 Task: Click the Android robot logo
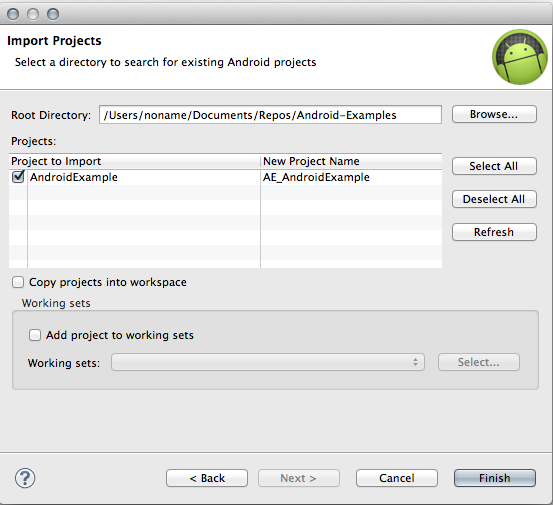[x=520, y=57]
